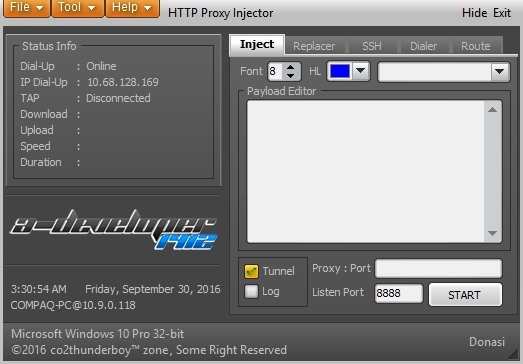This screenshot has height=364, width=523.
Task: Click COMPAQ-PC@10.9.0.118 text
Action: pos(73,305)
